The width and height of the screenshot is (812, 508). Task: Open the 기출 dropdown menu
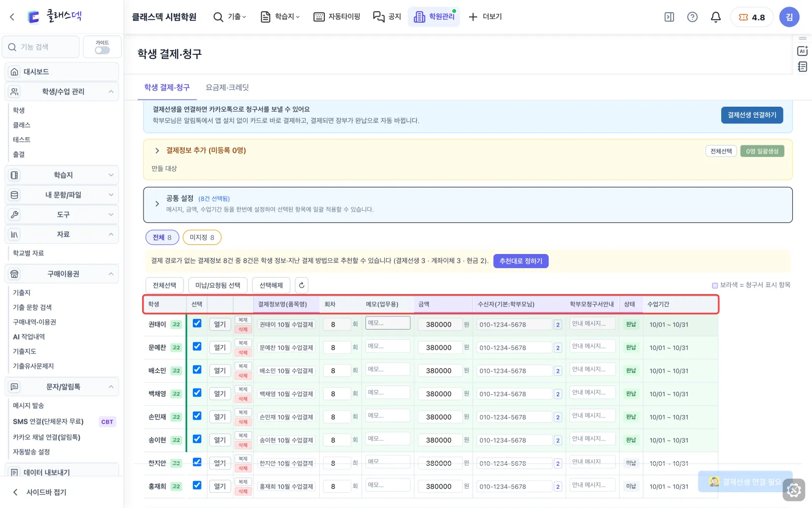(230, 17)
